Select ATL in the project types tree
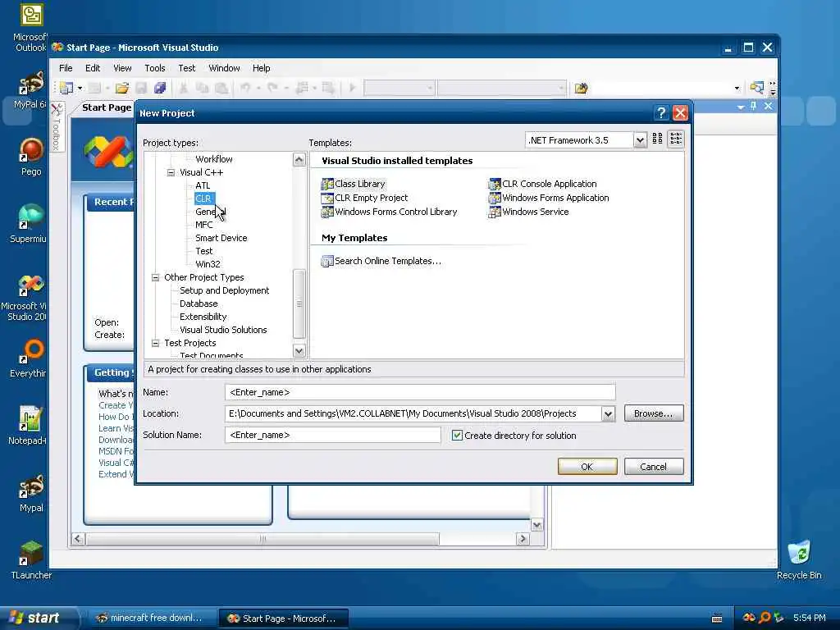 click(x=203, y=185)
